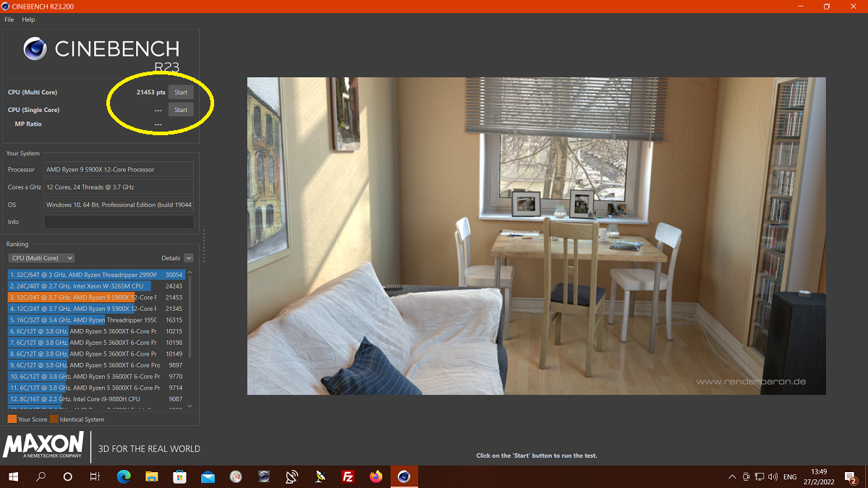Open File Explorer from taskbar

point(152,476)
